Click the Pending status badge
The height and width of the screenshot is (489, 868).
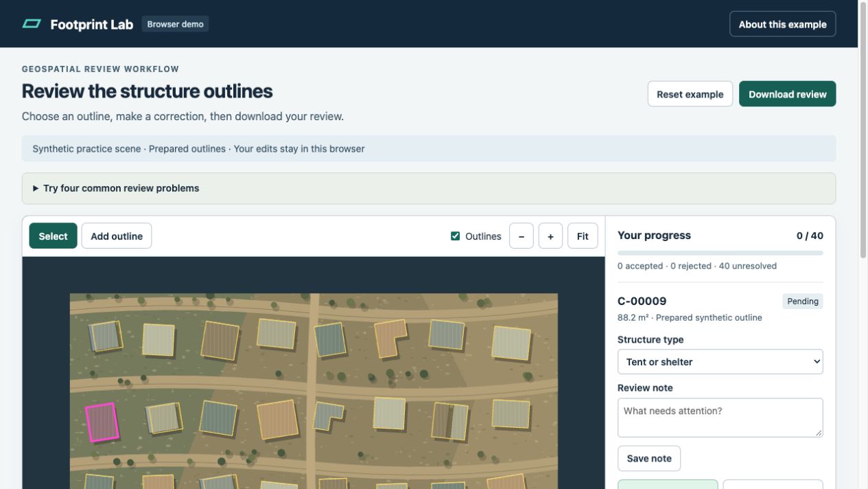[x=802, y=302]
